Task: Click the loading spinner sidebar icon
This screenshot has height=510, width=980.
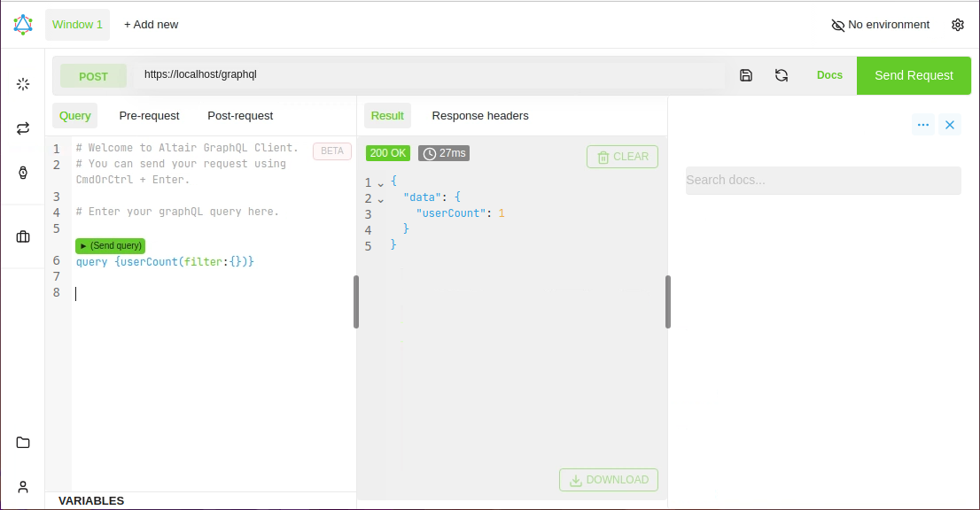Action: click(23, 84)
